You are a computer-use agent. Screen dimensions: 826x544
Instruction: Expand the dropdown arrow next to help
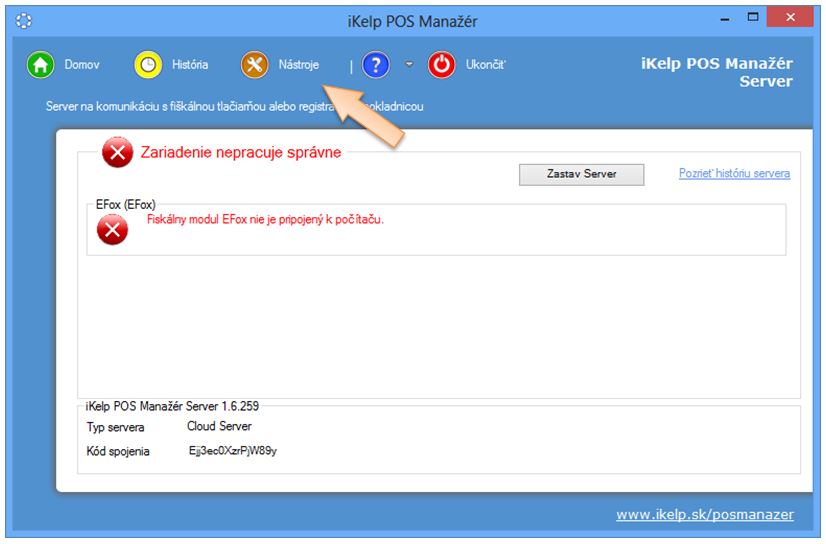pos(409,65)
